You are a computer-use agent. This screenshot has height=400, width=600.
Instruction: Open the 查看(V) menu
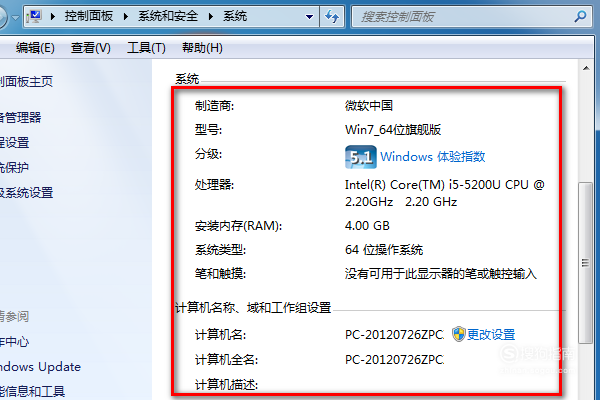coord(90,48)
